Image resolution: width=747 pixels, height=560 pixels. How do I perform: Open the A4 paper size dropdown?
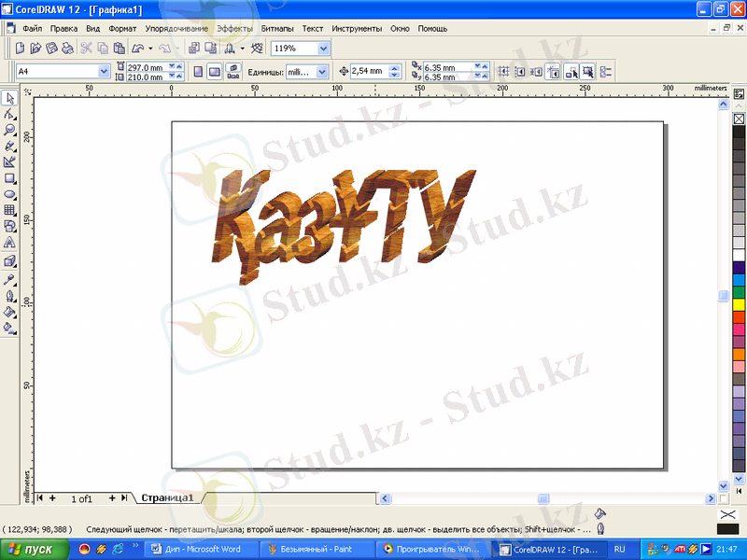tap(104, 72)
